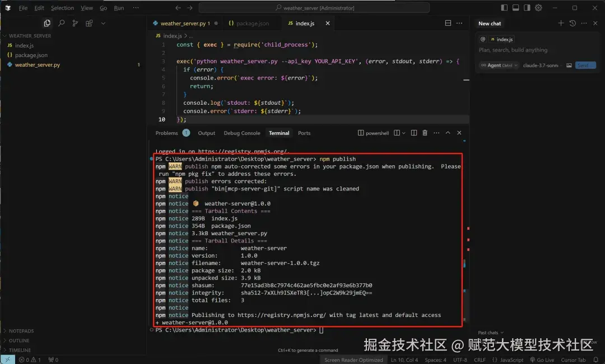Switch to the Output panel tab
Screen dimensions: 605x364
click(206, 133)
